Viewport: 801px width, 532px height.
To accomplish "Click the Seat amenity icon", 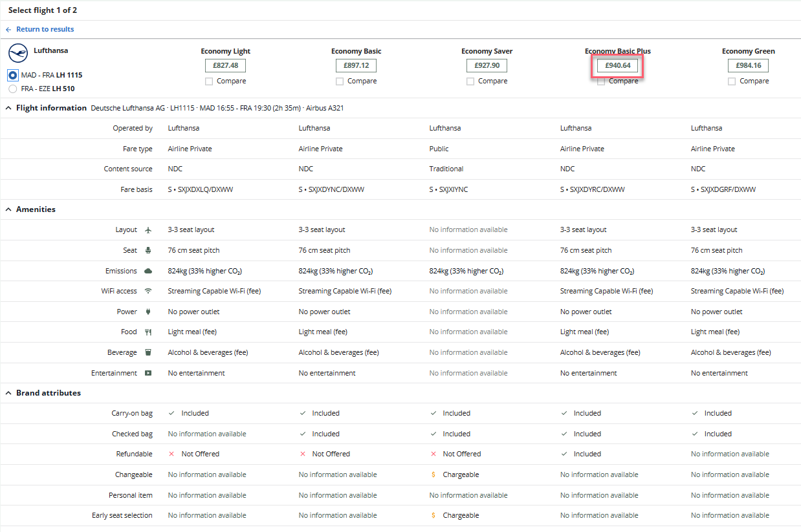I will tap(148, 251).
